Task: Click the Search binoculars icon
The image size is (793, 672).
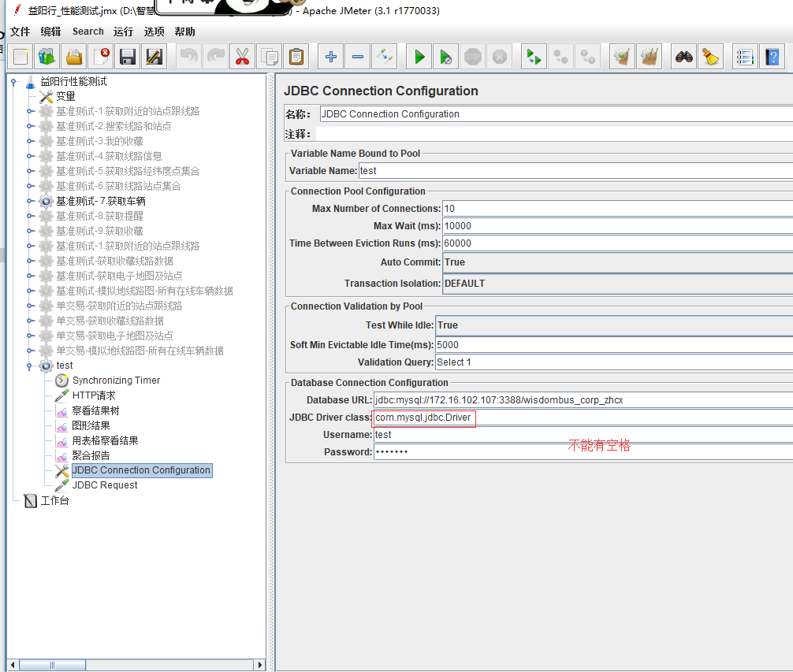Action: point(683,57)
